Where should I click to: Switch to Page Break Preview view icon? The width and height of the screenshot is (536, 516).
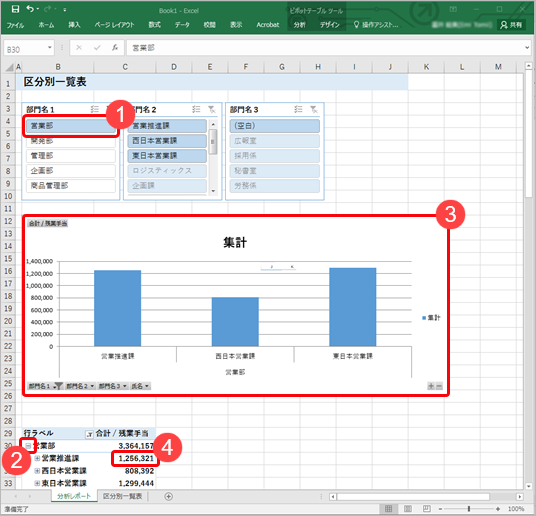427,508
